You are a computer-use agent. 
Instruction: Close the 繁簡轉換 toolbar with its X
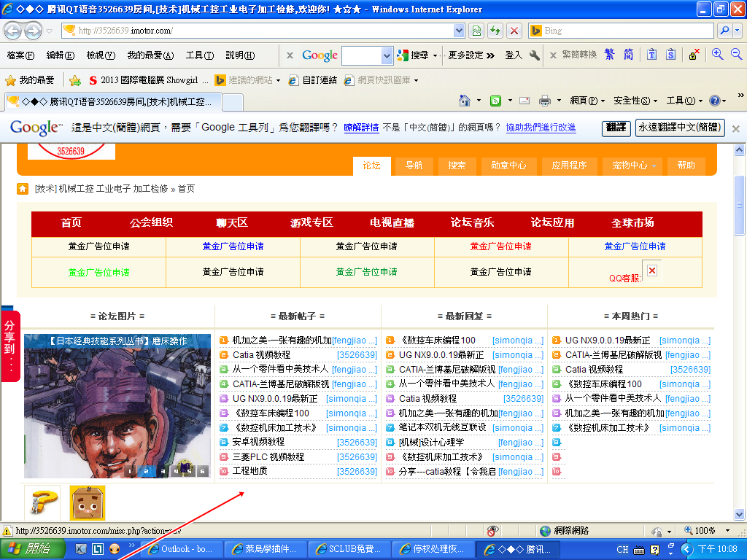553,55
